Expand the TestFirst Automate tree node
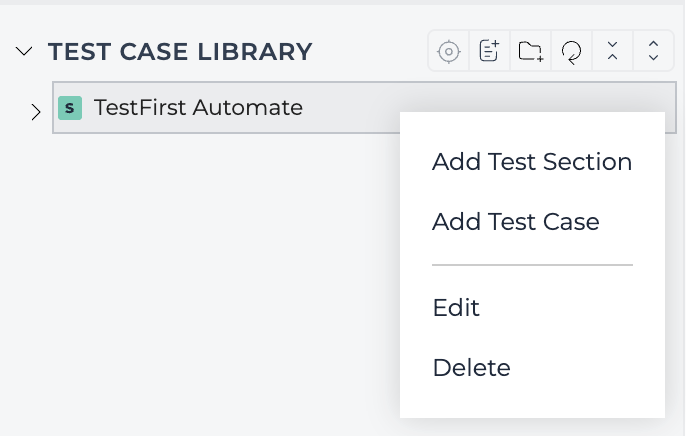 (36, 112)
